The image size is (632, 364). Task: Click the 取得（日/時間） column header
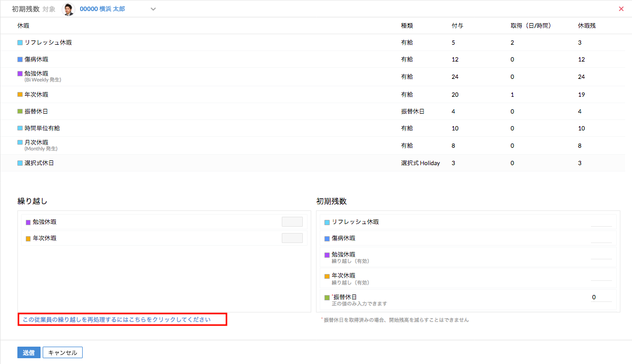(530, 26)
